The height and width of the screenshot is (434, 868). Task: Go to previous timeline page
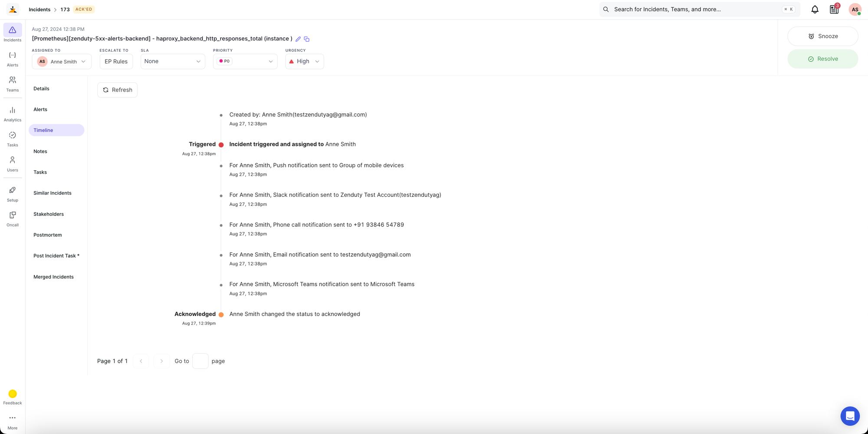(x=141, y=361)
